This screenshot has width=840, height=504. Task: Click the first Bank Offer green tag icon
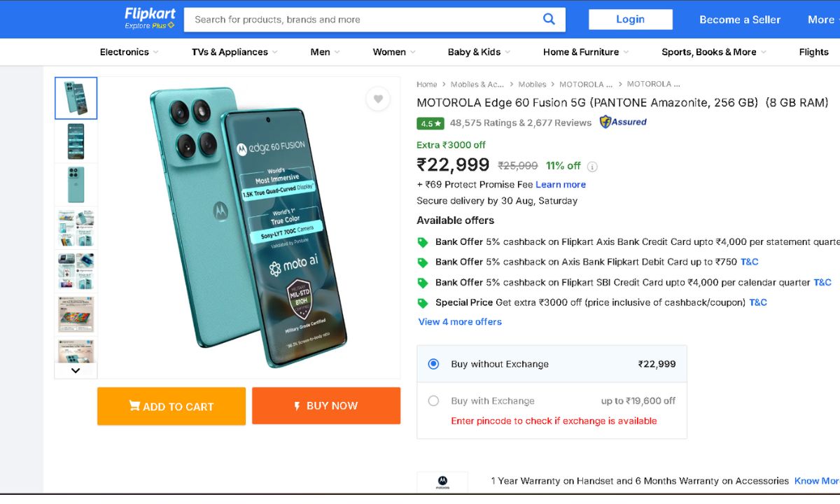coord(423,242)
